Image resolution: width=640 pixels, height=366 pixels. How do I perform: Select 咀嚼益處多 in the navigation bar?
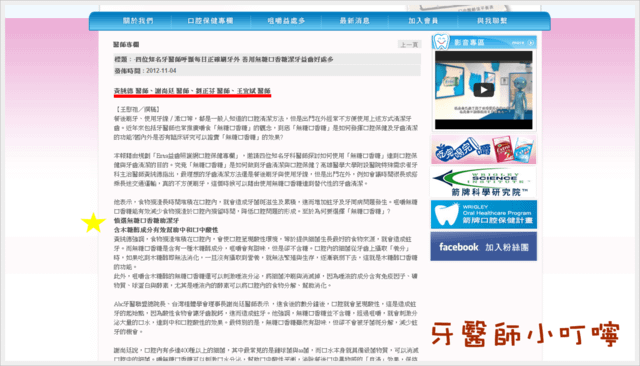pyautogui.click(x=286, y=21)
